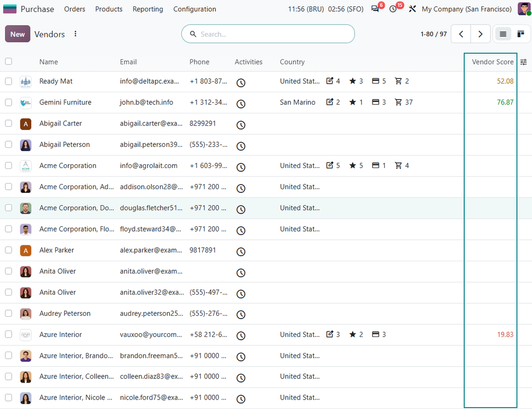532x409 pixels.
Task: Open activity clock for Abigail Carter
Action: pyautogui.click(x=241, y=125)
